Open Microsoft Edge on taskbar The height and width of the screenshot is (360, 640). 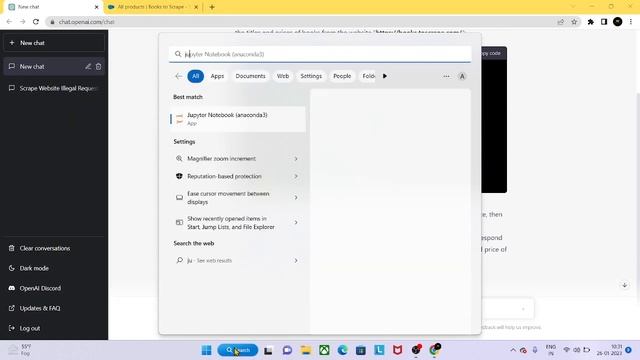342,350
